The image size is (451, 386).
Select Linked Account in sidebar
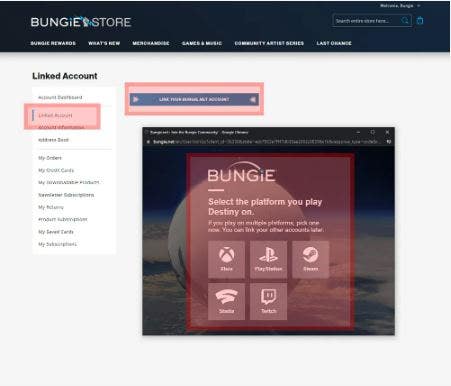click(x=55, y=115)
